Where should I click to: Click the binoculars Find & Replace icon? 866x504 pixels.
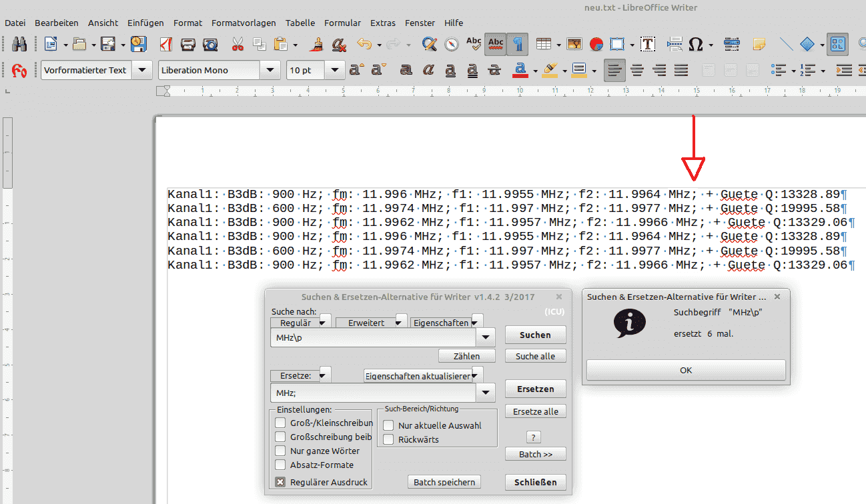pos(19,45)
